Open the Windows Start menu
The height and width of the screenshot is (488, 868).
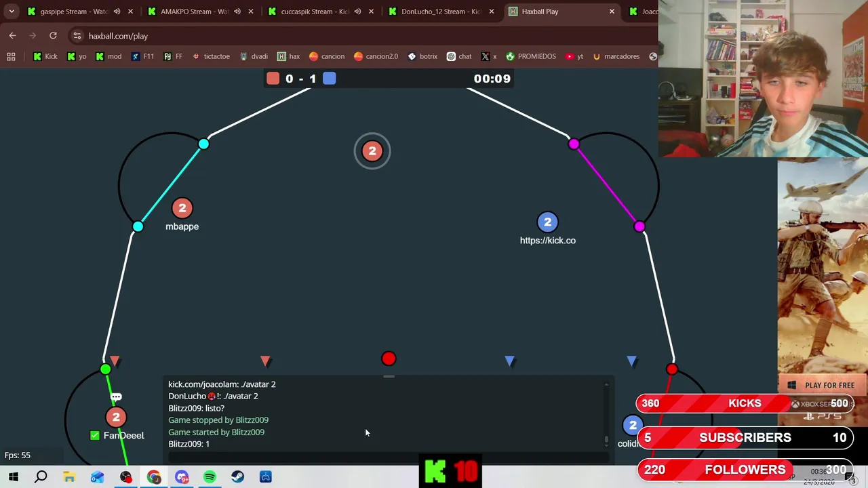(x=13, y=477)
